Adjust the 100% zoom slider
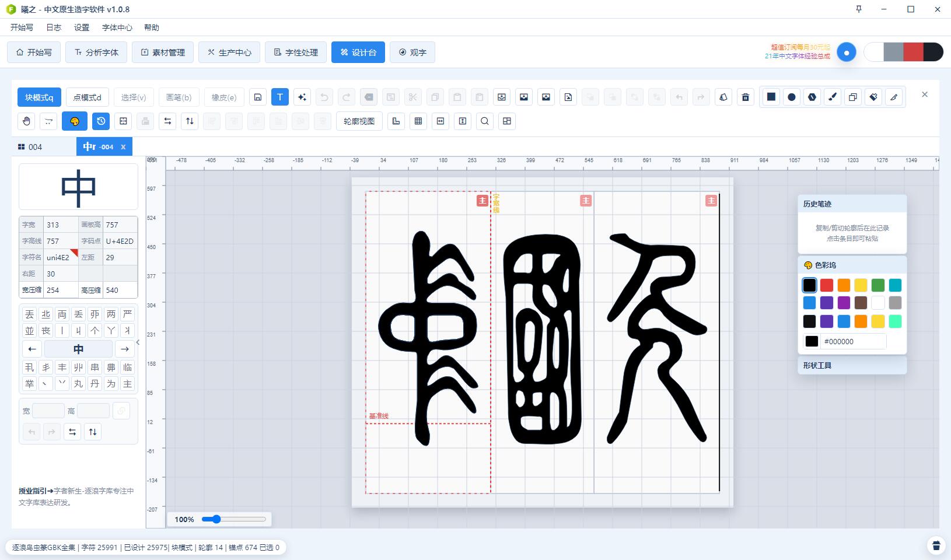Image resolution: width=951 pixels, height=560 pixels. (233, 519)
